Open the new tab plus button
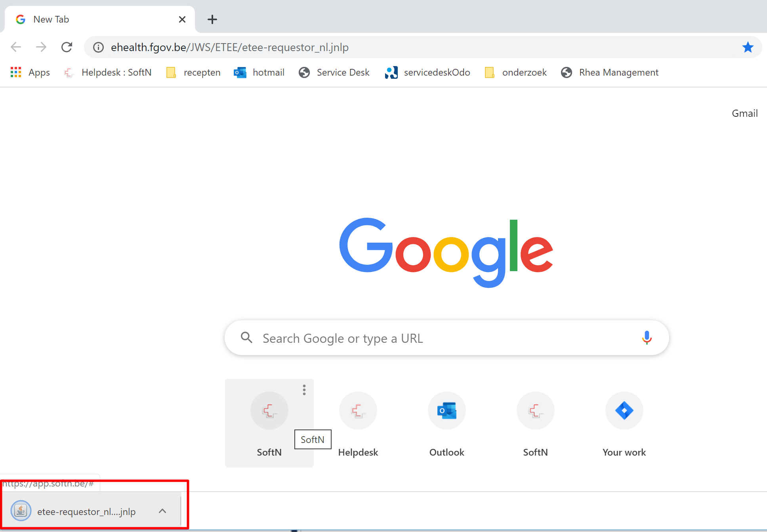Viewport: 767px width, 532px height. coord(212,19)
